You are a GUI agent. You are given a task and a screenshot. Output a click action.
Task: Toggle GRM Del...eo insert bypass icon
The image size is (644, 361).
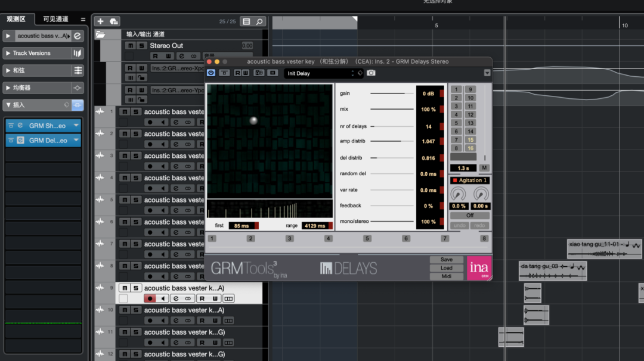(x=11, y=141)
